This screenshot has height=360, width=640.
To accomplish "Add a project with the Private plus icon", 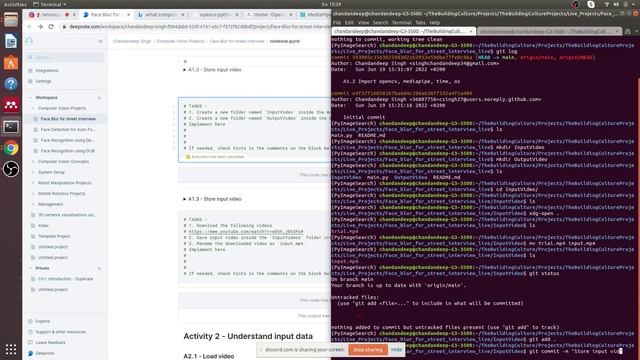I will coord(100,269).
